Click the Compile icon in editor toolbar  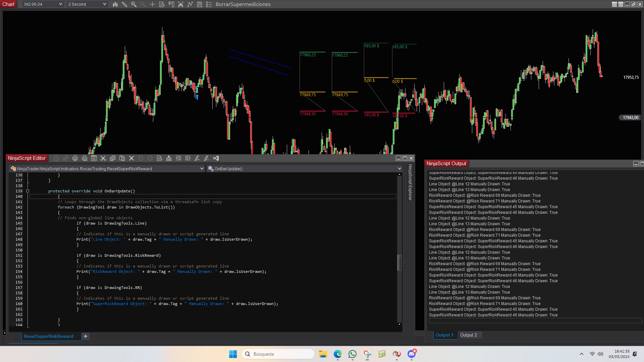169,158
